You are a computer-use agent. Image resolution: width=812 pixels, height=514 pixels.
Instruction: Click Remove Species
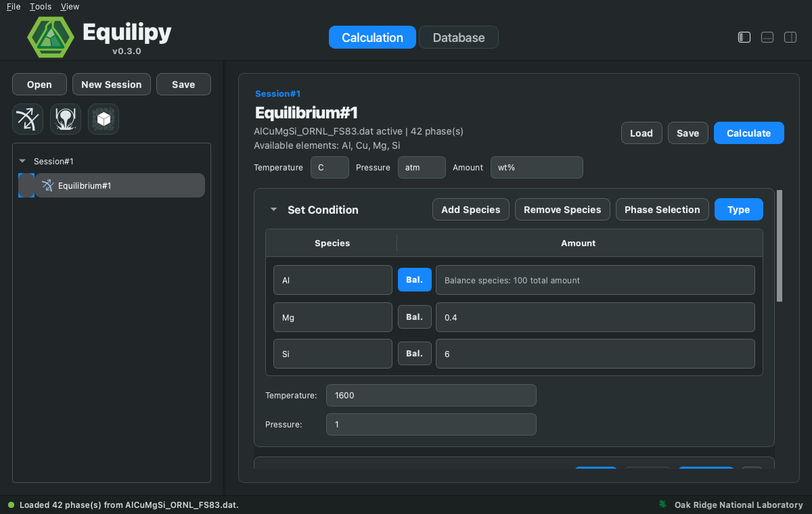(x=562, y=210)
